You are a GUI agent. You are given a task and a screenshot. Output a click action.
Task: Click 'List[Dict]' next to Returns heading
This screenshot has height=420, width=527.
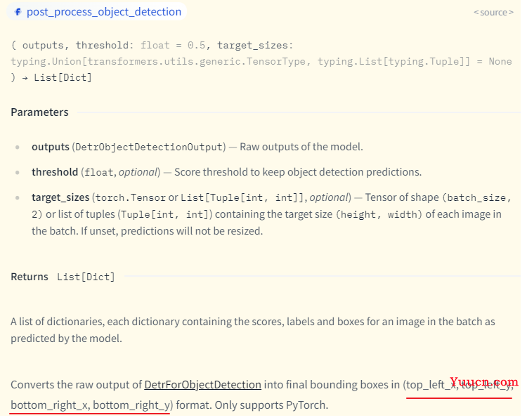(86, 277)
